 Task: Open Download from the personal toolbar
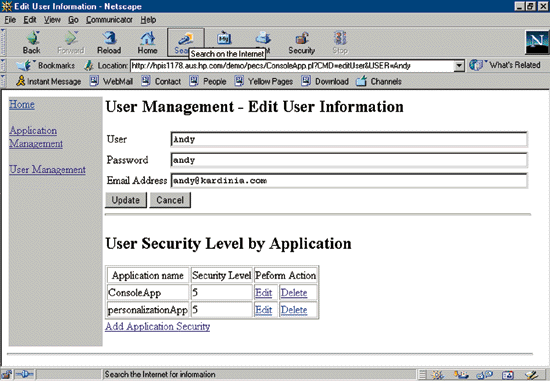[325, 81]
